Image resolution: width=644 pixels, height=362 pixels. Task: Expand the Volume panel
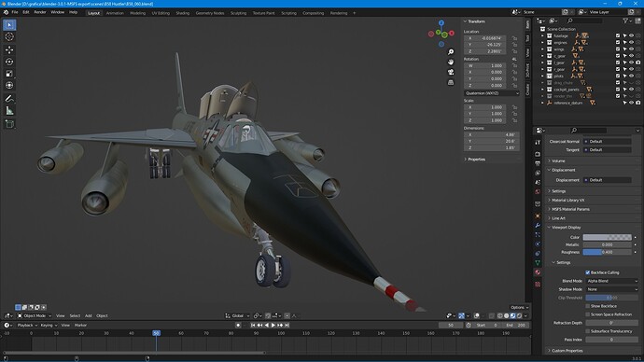pos(558,160)
